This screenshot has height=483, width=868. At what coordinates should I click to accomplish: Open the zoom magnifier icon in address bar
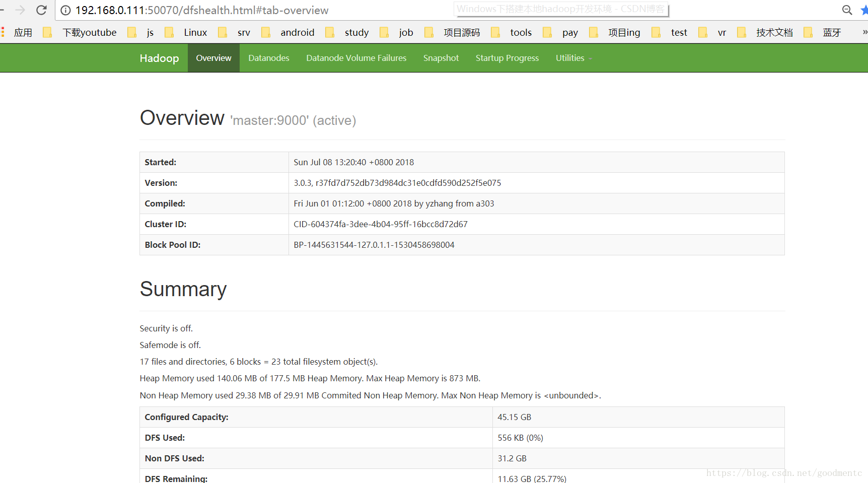[x=847, y=10]
